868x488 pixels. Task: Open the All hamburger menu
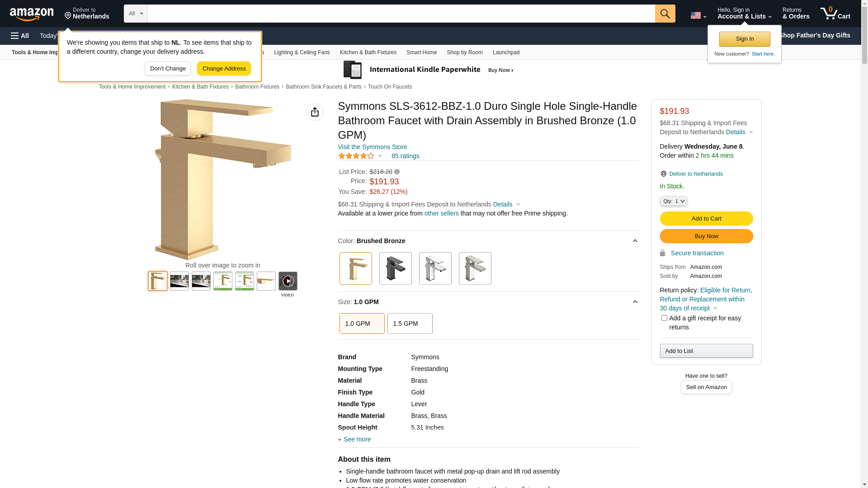pos(20,36)
